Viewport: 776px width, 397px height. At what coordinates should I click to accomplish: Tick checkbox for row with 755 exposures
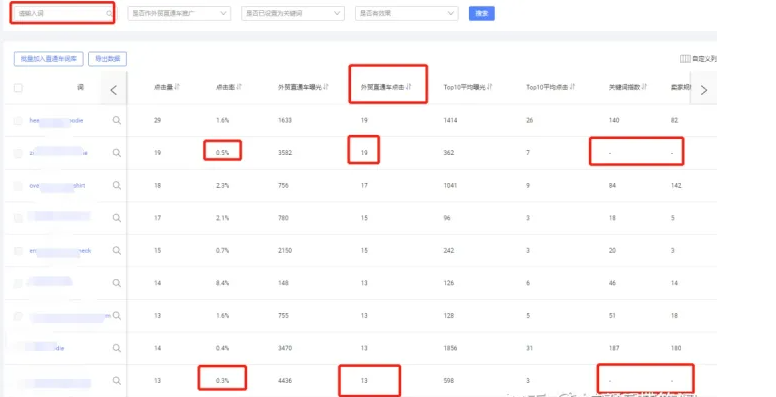18,316
